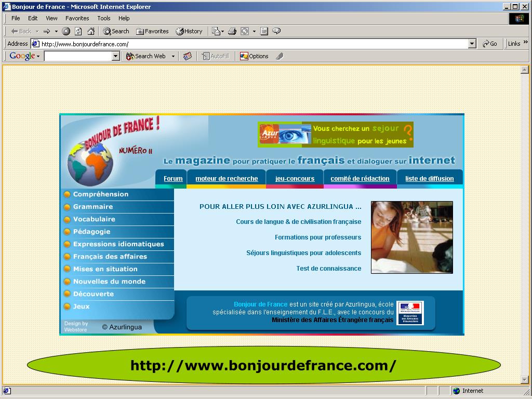
Task: Select Vocabulaire in the left menu
Action: 117,220
